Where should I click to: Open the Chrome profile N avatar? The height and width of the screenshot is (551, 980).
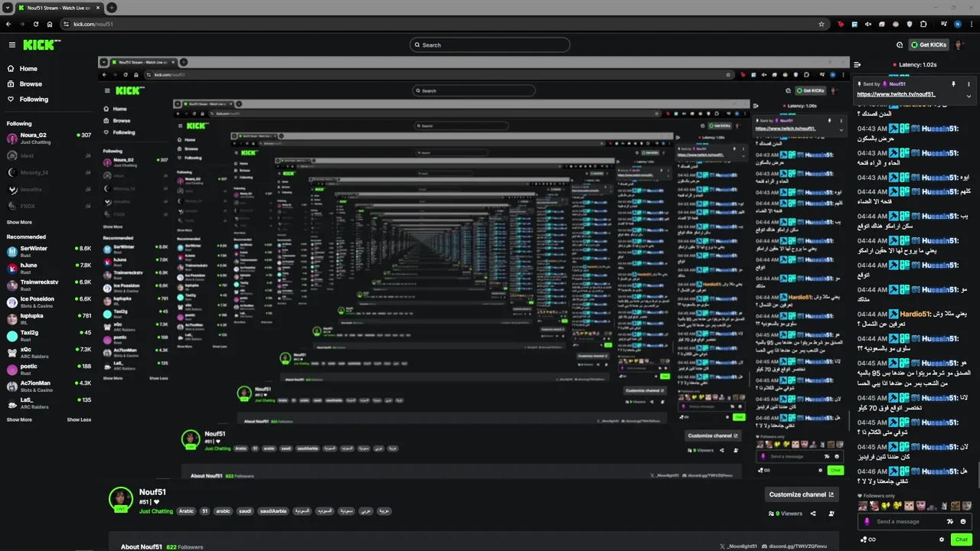tap(957, 24)
